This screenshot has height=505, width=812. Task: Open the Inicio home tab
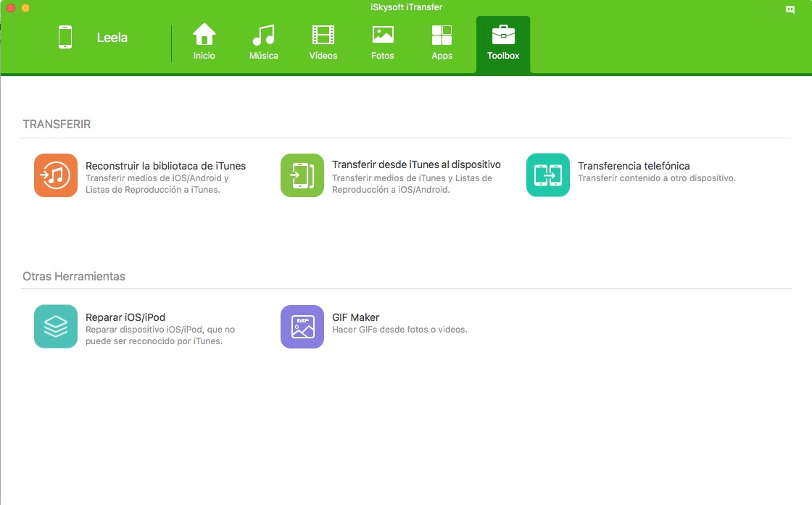click(x=204, y=42)
